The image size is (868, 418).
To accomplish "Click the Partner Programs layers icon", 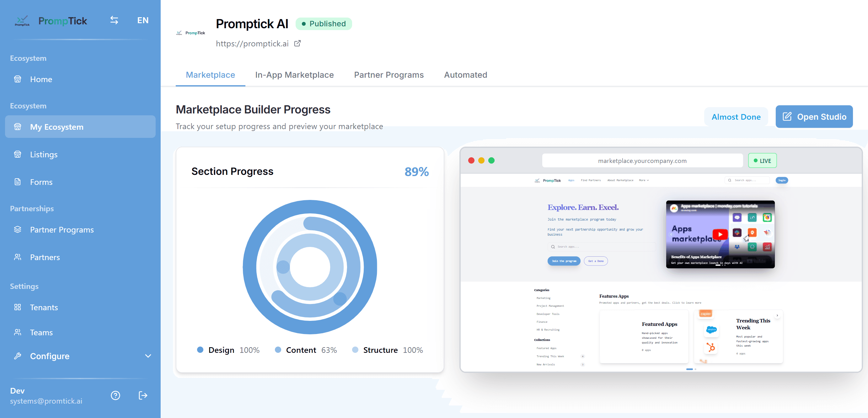I will pos(18,230).
